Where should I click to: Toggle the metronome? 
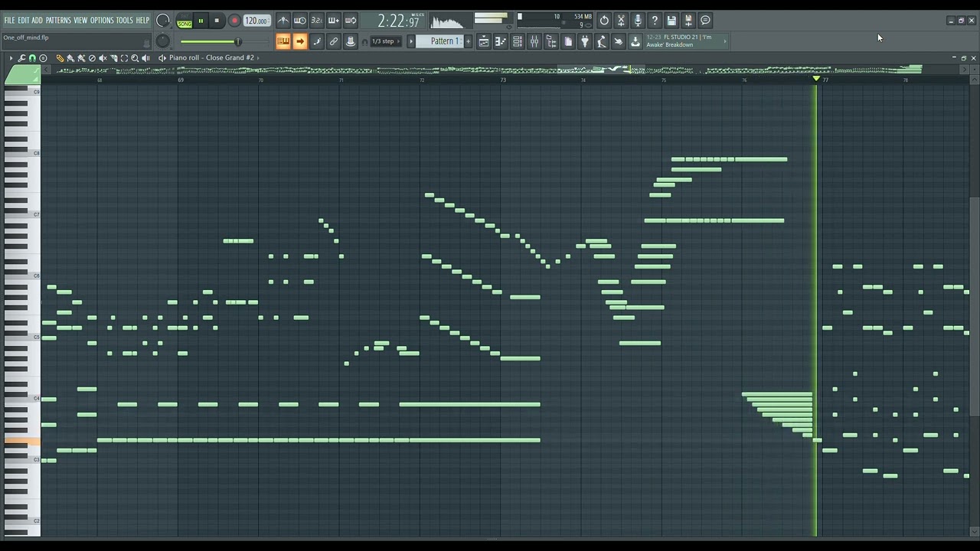(x=283, y=21)
